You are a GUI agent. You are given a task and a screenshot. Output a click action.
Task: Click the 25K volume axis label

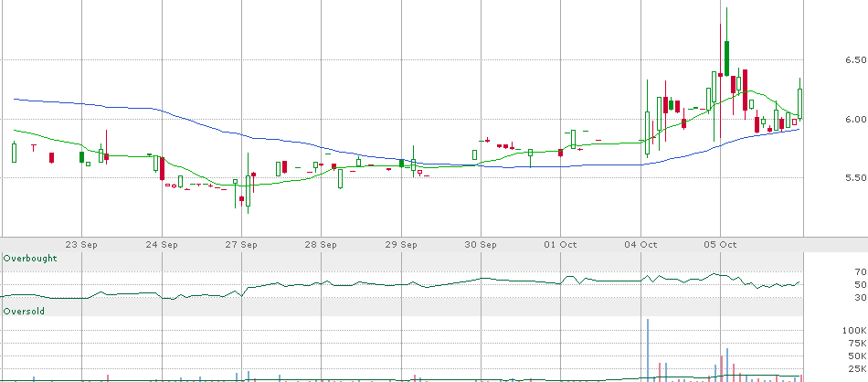click(x=857, y=368)
